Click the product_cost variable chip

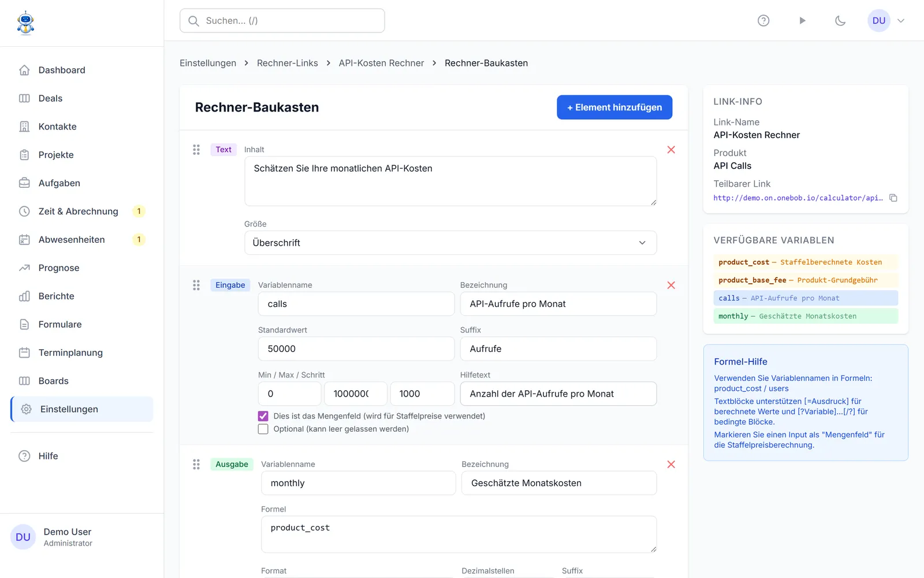(x=806, y=262)
